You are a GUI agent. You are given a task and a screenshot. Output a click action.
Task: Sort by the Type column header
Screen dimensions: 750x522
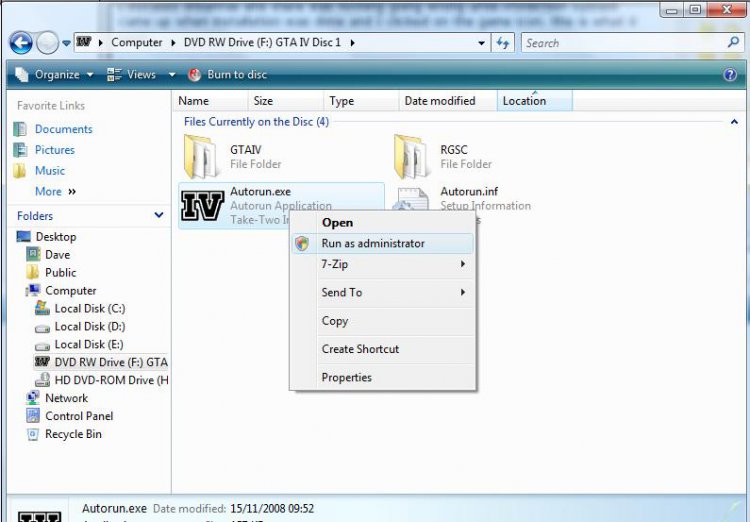point(361,101)
